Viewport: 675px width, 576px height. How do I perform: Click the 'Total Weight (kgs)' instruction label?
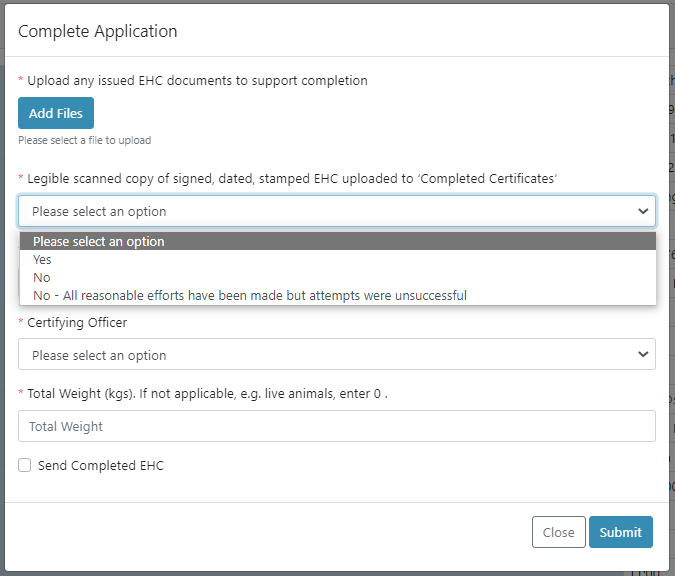(207, 393)
